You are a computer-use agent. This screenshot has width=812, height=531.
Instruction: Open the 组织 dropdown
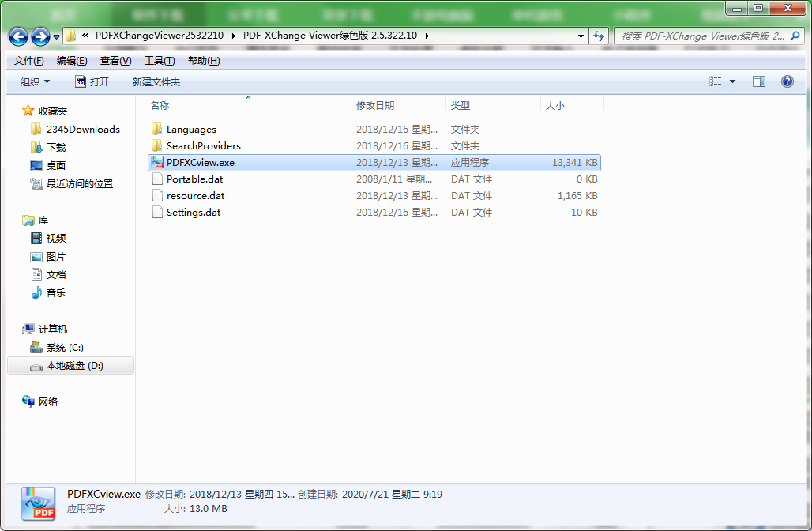(x=33, y=81)
